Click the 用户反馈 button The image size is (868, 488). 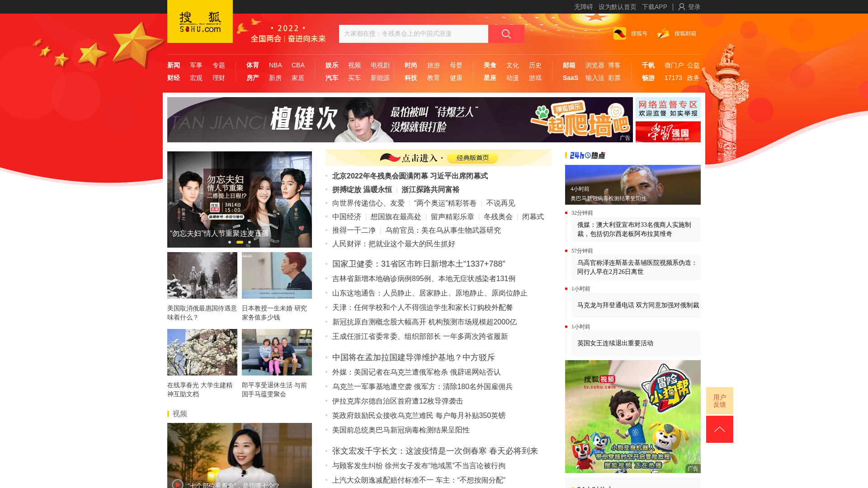point(720,401)
